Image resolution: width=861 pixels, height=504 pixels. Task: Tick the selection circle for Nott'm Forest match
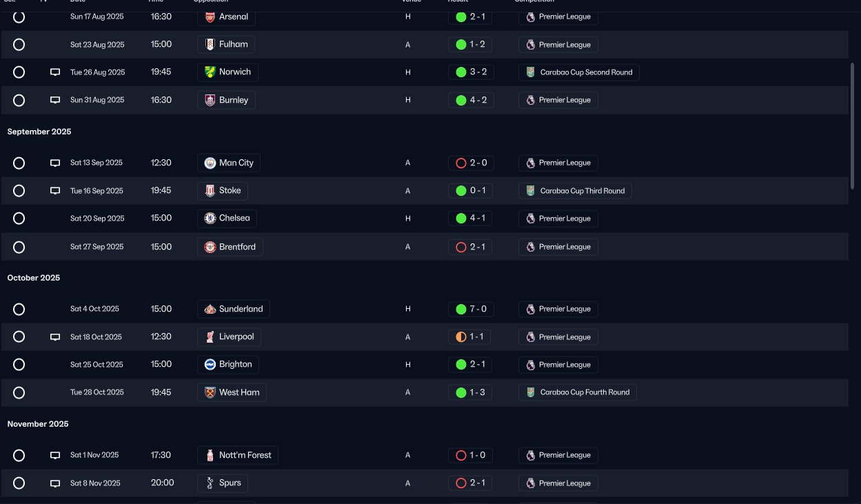pyautogui.click(x=19, y=455)
